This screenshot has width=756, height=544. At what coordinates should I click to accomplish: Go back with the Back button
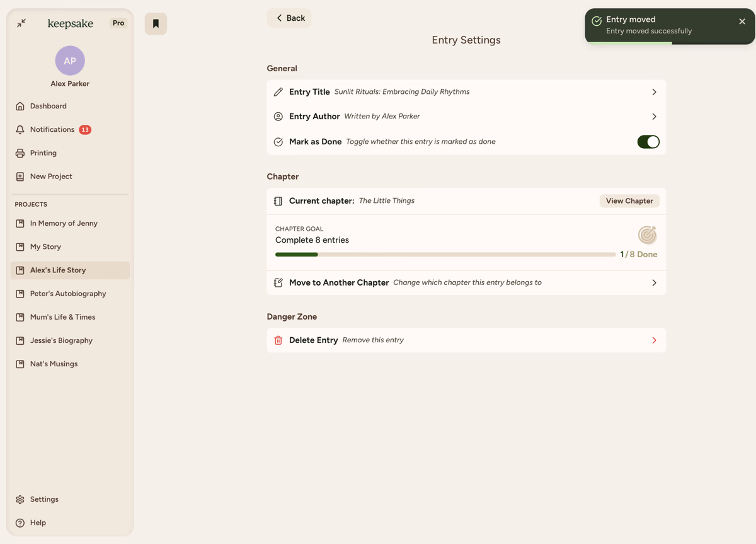[x=289, y=18]
